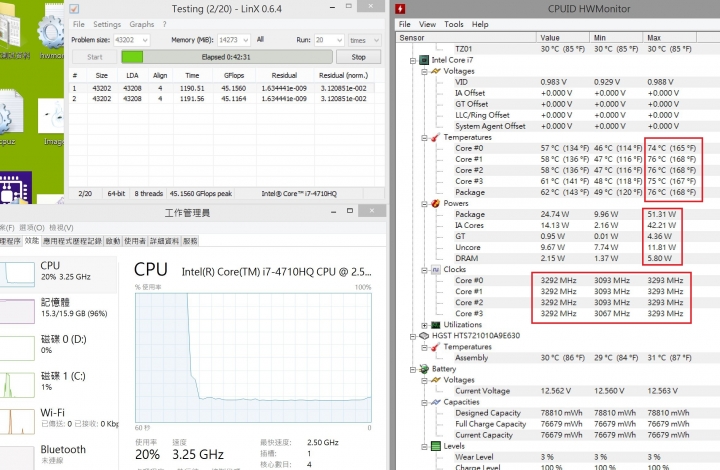Viewport: 720px width, 470px height.
Task: Click the Battery Voltages lightning icon
Action: coord(435,380)
